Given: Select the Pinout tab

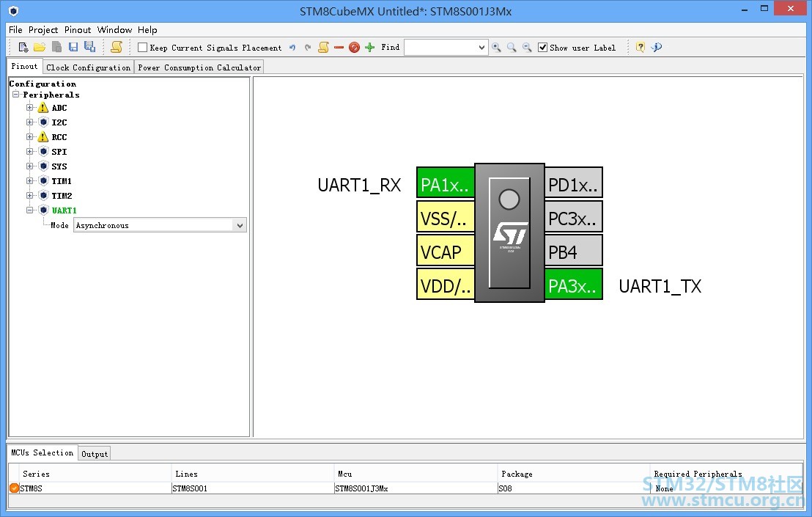Looking at the screenshot, I should pos(24,66).
